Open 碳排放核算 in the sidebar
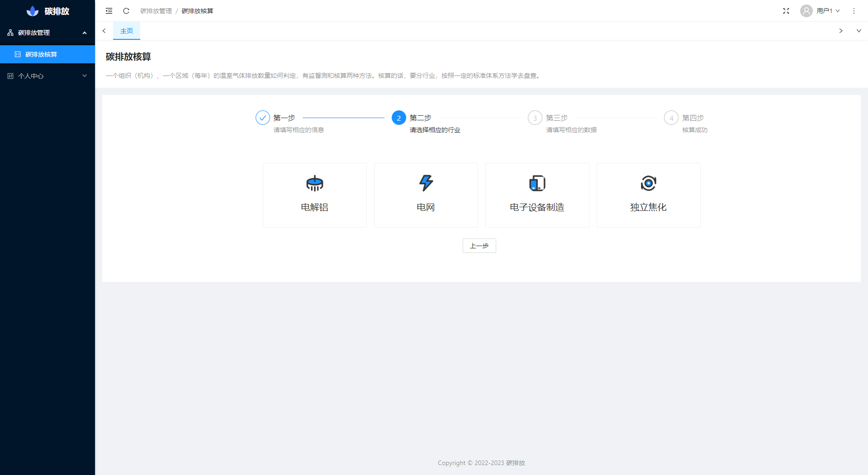Screen dimensions: 868x475 click(47, 54)
